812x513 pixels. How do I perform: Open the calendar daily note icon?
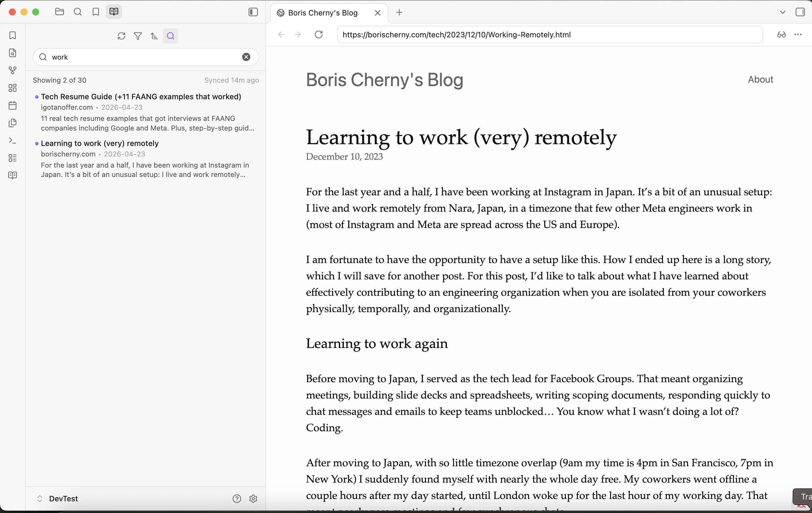13,105
